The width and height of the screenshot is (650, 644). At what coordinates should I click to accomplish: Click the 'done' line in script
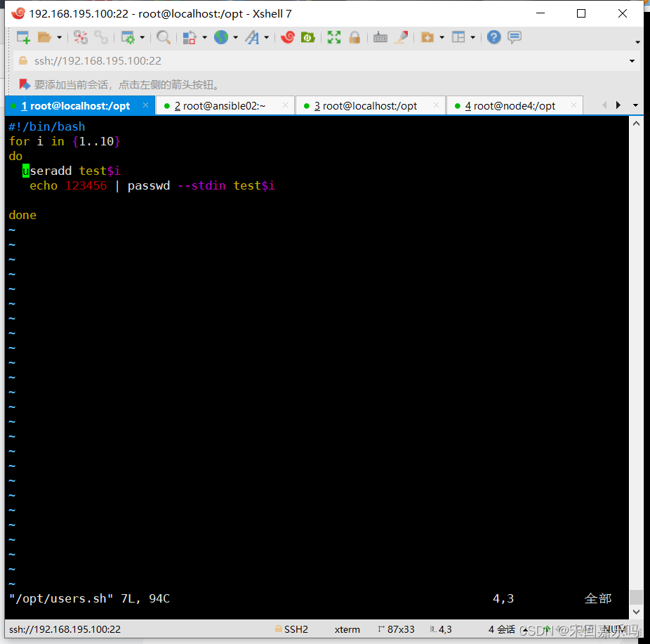point(22,215)
